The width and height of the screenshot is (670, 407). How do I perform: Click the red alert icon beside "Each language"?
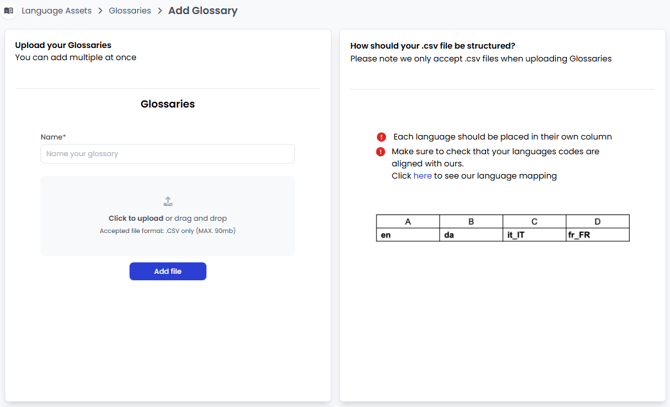click(x=381, y=137)
